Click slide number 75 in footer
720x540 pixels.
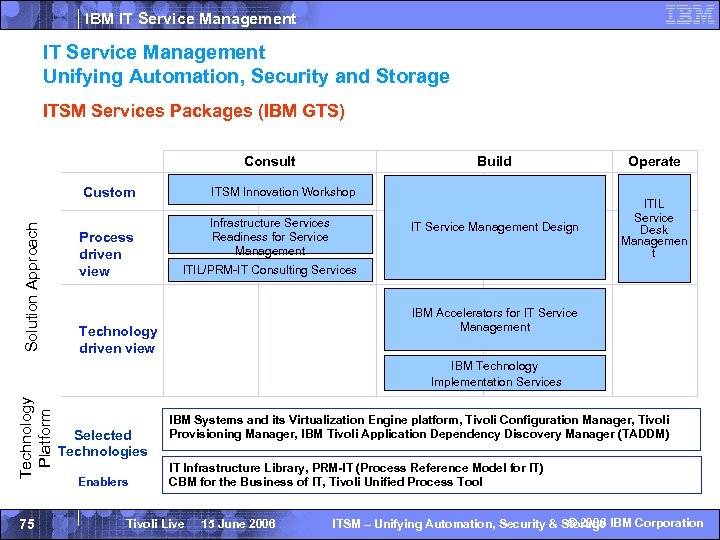27,524
